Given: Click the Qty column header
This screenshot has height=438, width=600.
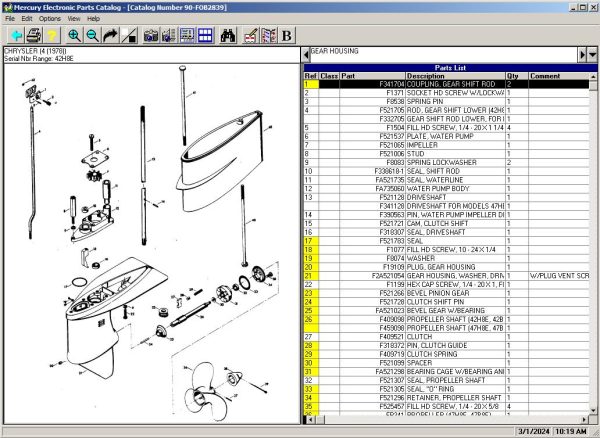Looking at the screenshot, I should click(517, 76).
